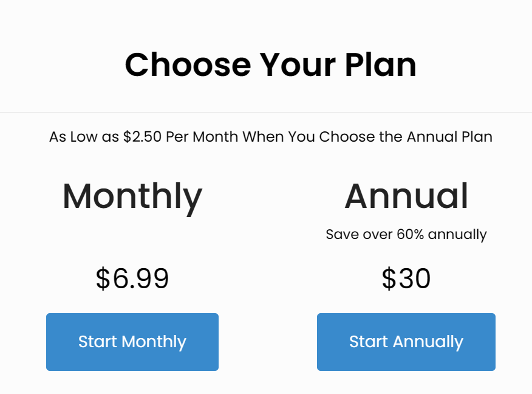Image resolution: width=532 pixels, height=394 pixels.
Task: Click the divider line below the title
Action: [x=266, y=112]
